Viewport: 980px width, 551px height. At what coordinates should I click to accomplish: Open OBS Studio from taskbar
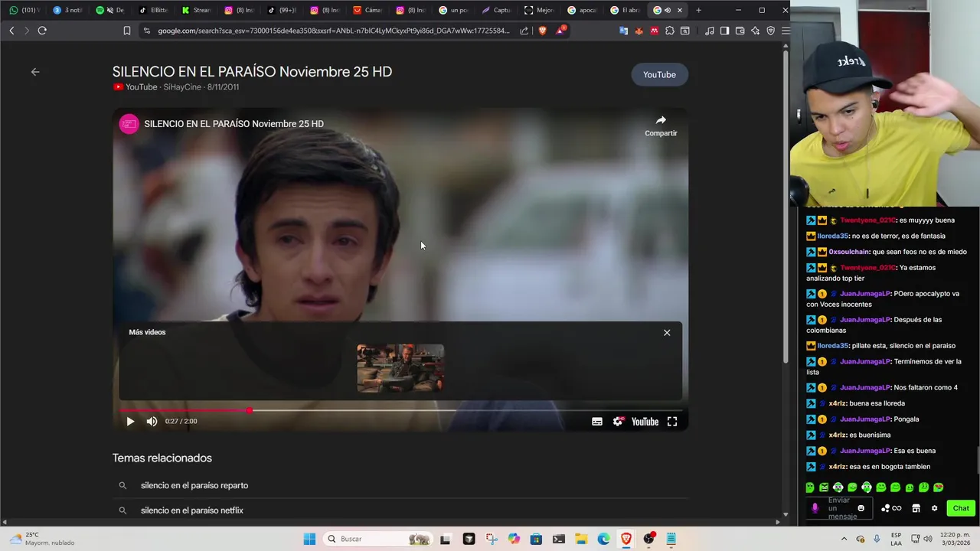coord(649,539)
